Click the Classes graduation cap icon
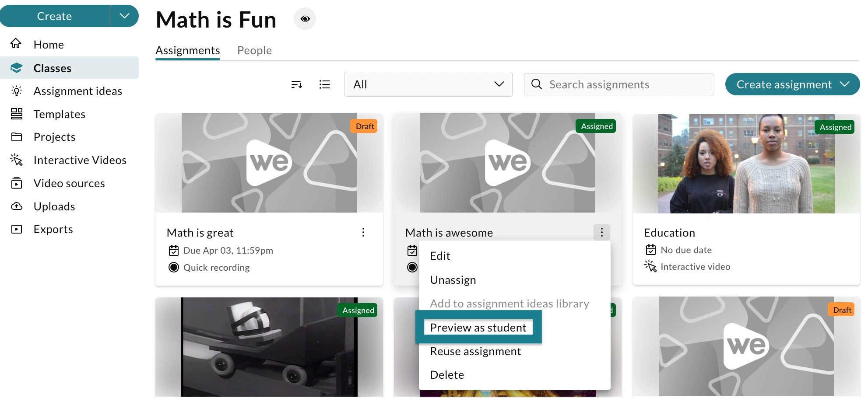The height and width of the screenshot is (398, 868). [17, 68]
